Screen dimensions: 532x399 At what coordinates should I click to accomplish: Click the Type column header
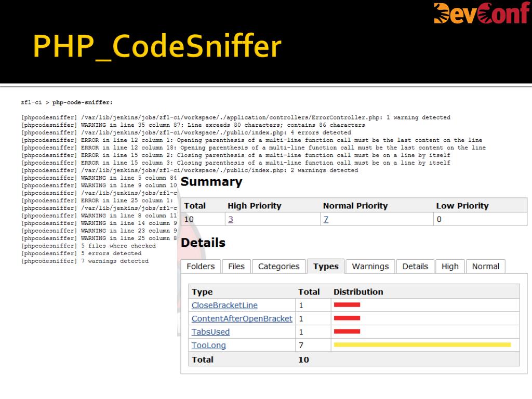(202, 292)
